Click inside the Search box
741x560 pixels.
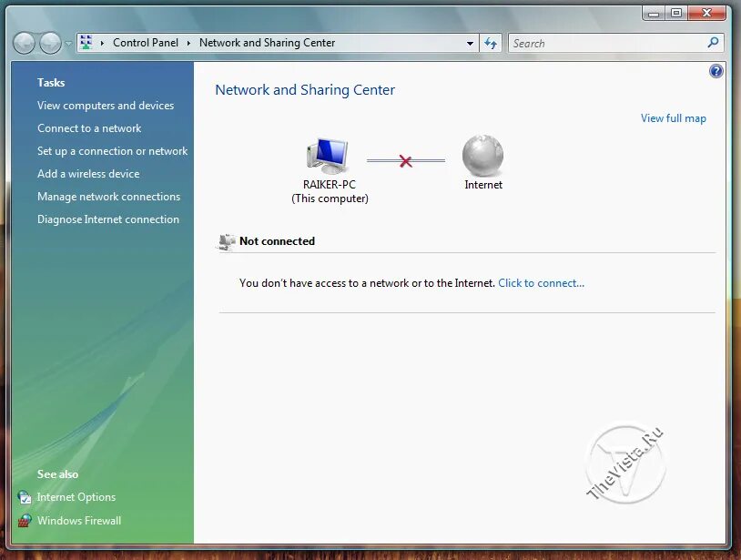[x=607, y=44]
